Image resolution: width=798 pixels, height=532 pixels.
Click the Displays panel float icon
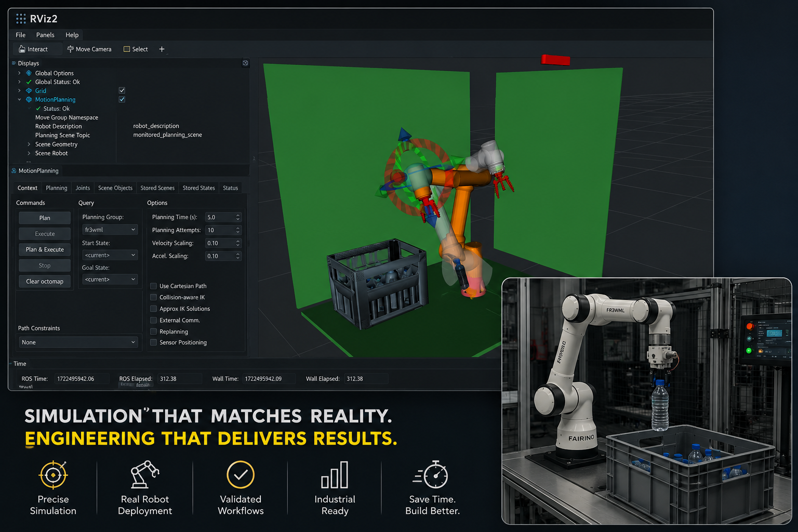245,63
